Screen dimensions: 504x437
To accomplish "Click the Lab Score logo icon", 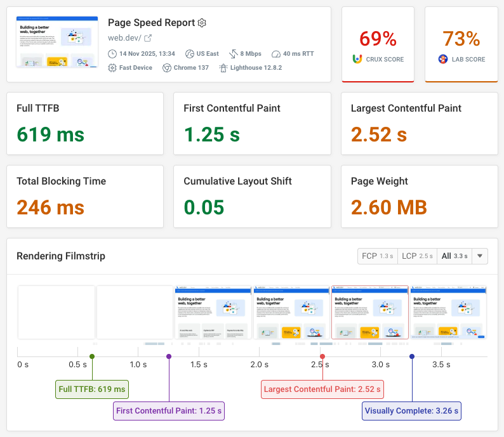I will [443, 59].
